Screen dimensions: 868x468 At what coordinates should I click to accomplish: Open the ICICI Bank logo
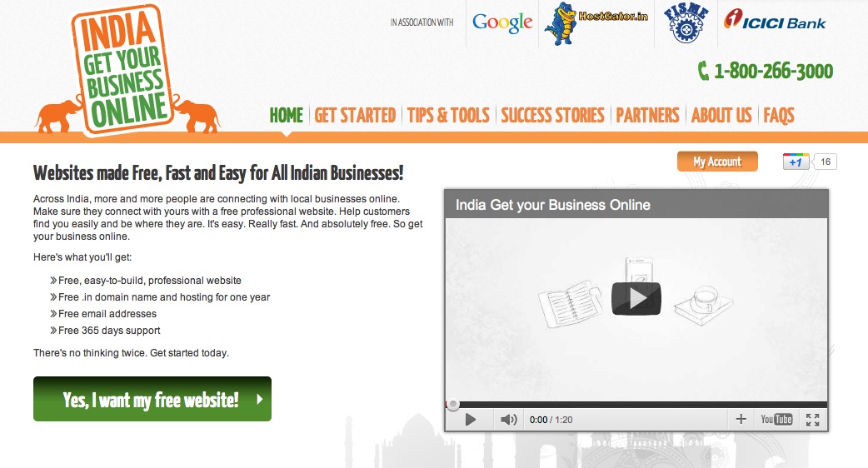(775, 21)
